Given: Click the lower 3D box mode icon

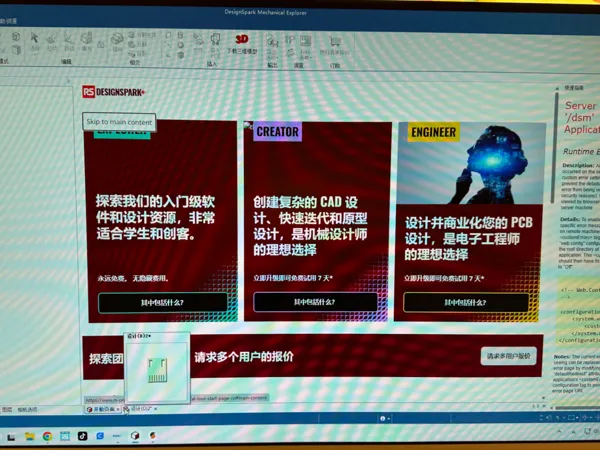Looking at the screenshot, I should pyautogui.click(x=16, y=49).
